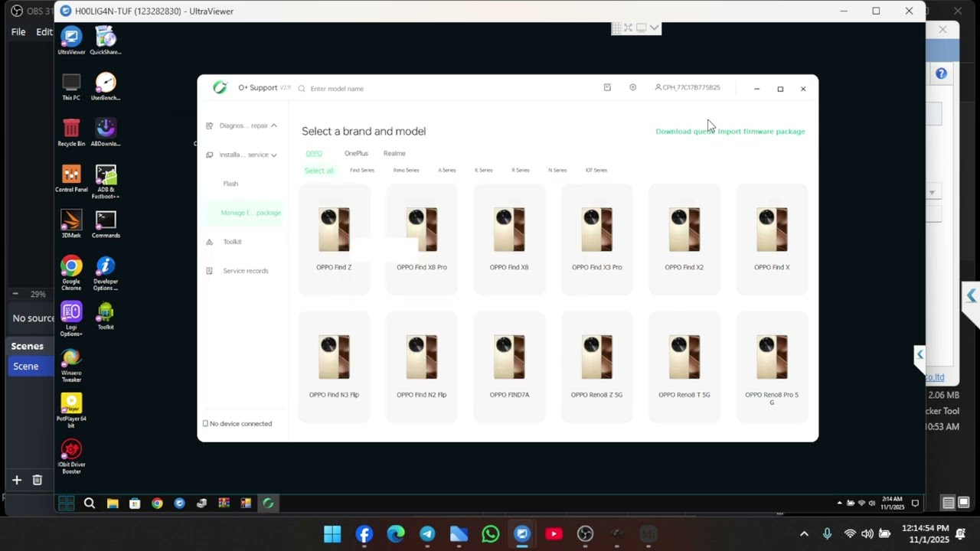Filter by Find Series

click(362, 170)
